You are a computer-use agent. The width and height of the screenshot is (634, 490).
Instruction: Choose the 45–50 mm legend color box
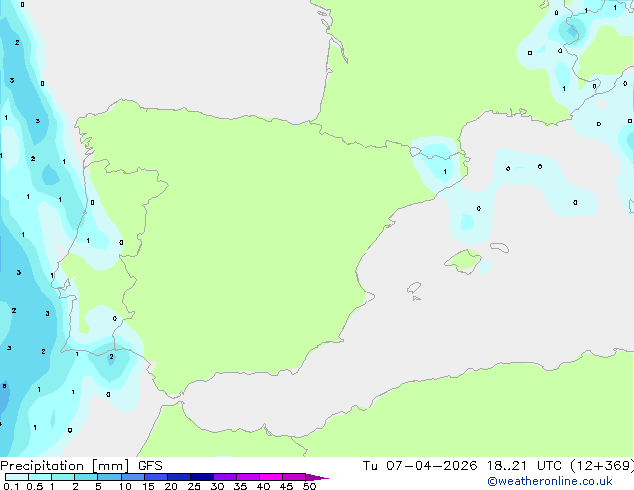[294, 477]
